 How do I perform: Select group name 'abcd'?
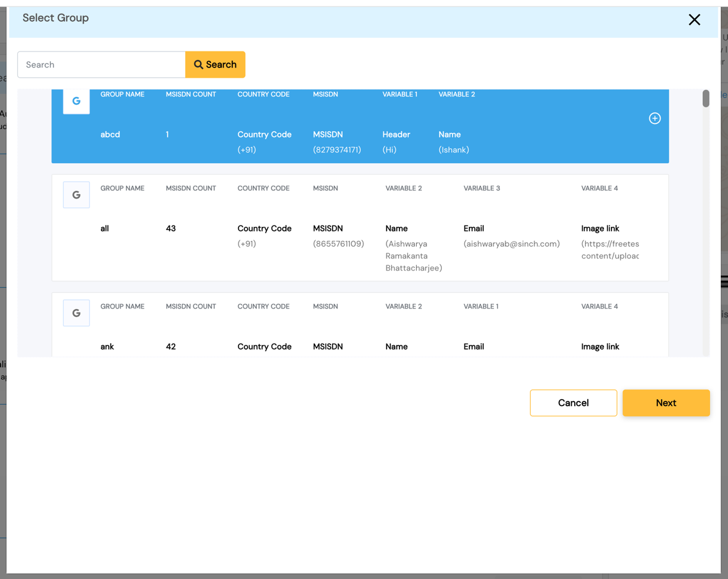110,134
